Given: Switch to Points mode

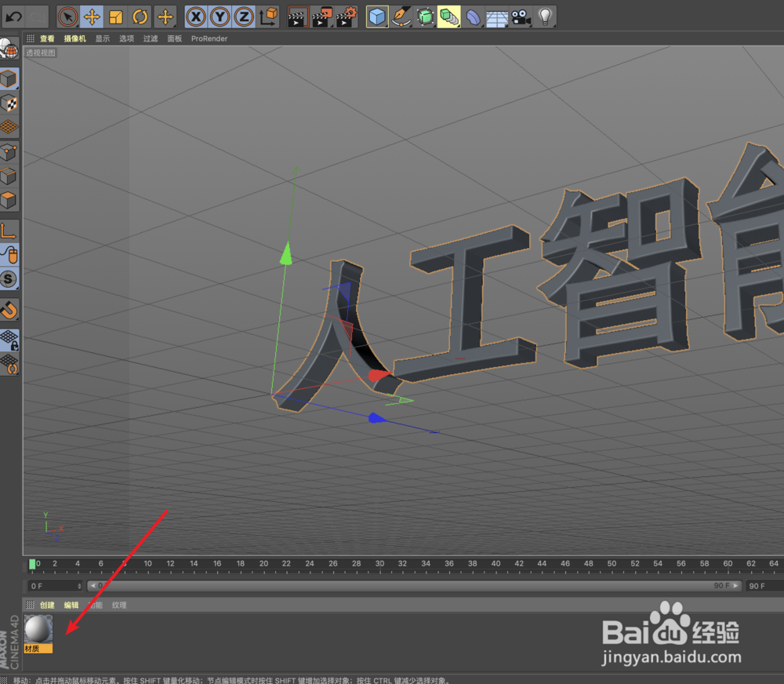Looking at the screenshot, I should [x=9, y=152].
